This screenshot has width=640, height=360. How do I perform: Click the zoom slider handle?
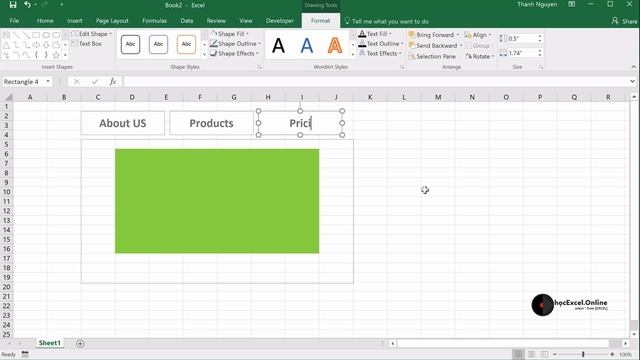tap(583, 354)
